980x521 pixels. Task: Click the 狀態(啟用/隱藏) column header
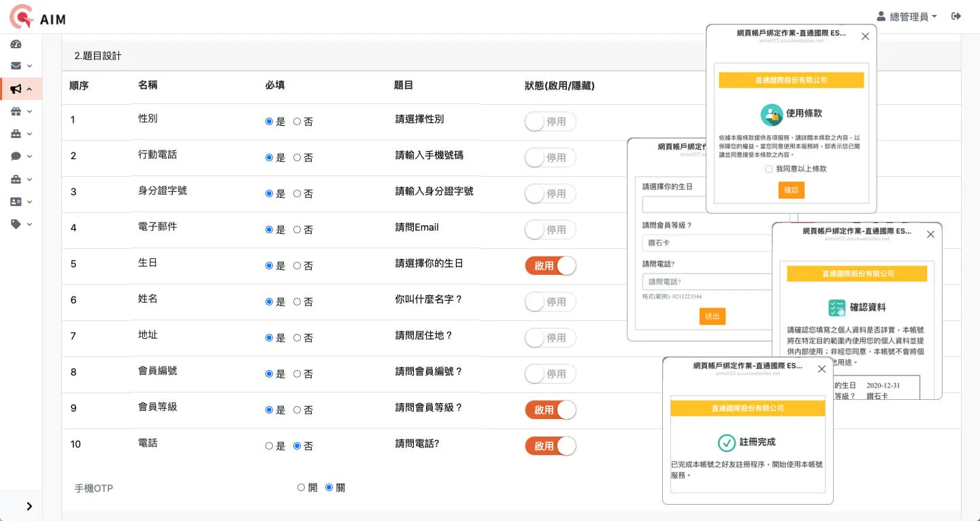coord(559,86)
